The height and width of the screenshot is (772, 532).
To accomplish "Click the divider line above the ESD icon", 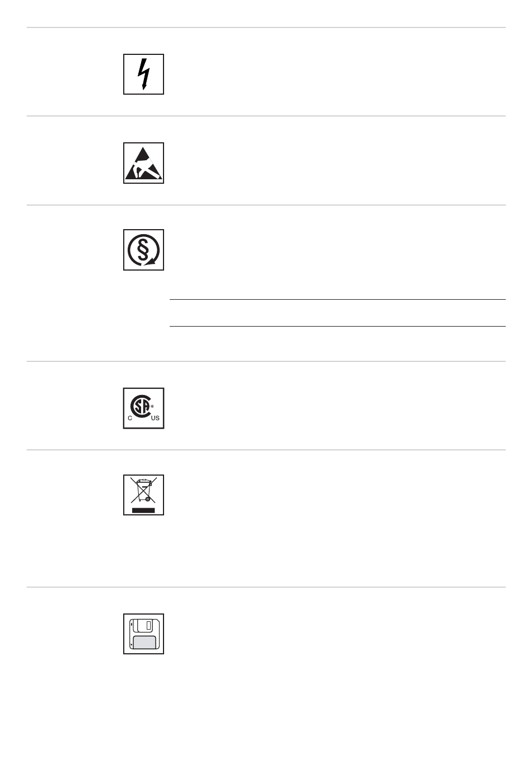I will [x=267, y=116].
